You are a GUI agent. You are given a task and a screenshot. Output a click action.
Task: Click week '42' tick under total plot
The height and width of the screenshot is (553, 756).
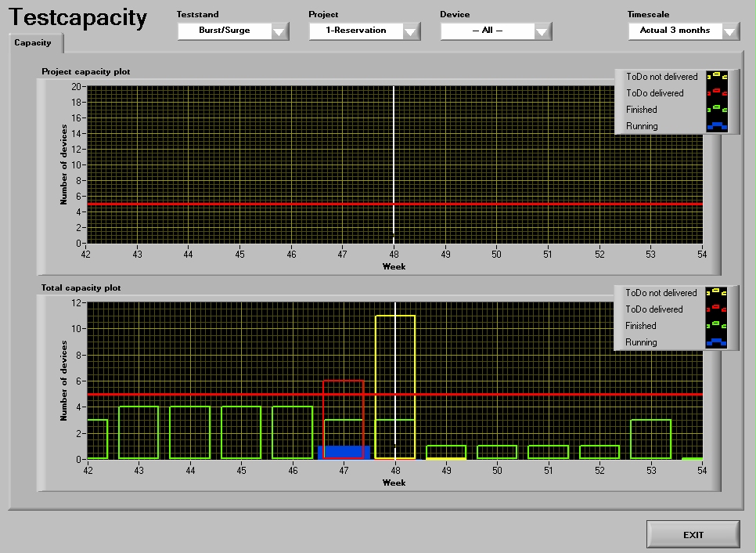[88, 471]
